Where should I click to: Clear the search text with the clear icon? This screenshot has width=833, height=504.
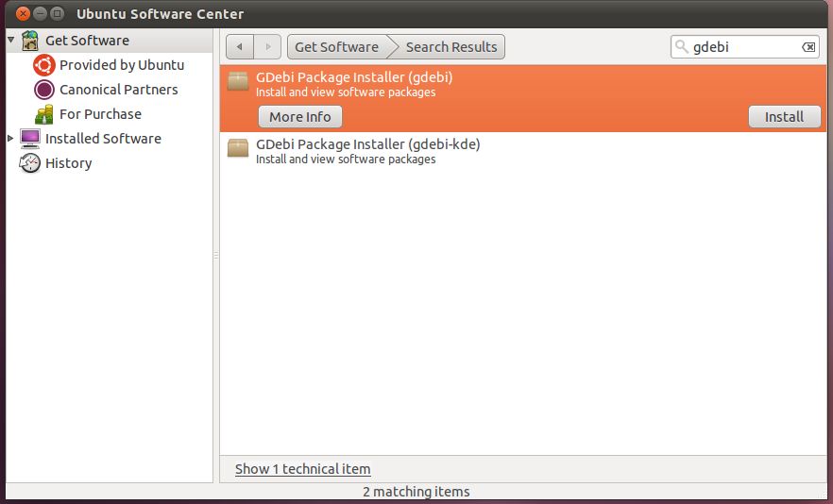click(x=808, y=47)
